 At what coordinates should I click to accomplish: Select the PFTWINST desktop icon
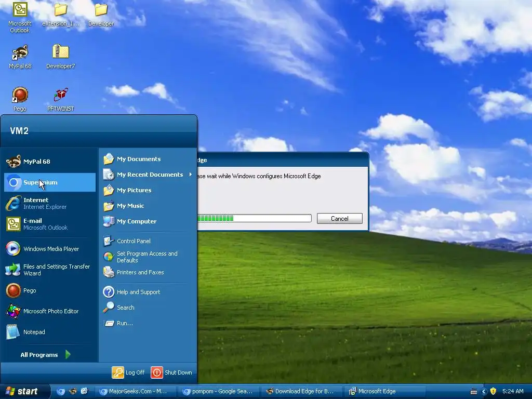click(x=60, y=99)
